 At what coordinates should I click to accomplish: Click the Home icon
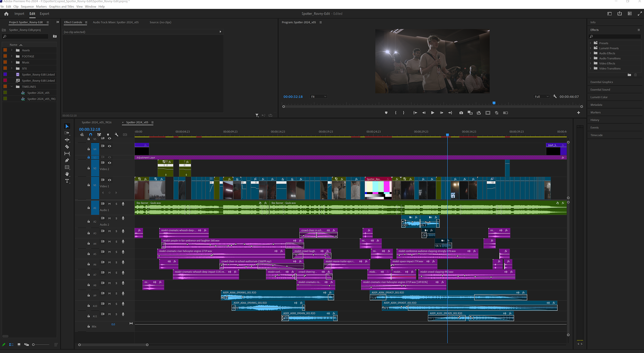6,14
